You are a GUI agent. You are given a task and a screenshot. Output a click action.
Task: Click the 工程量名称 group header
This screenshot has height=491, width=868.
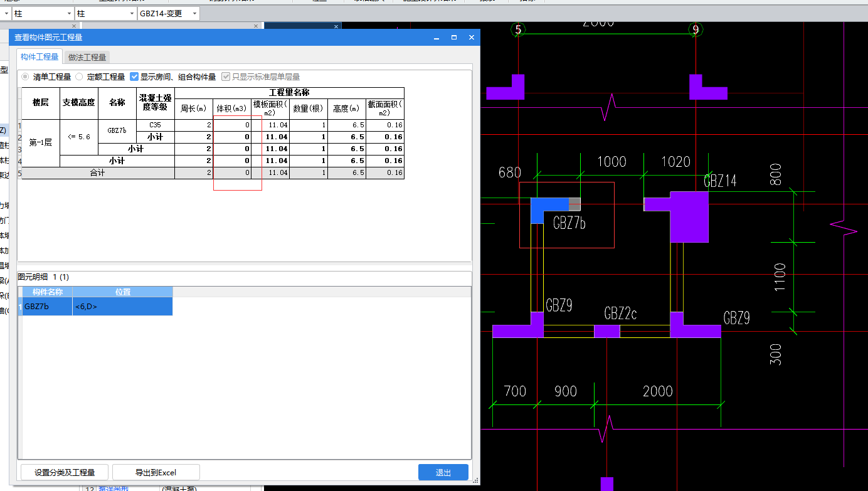pos(289,93)
